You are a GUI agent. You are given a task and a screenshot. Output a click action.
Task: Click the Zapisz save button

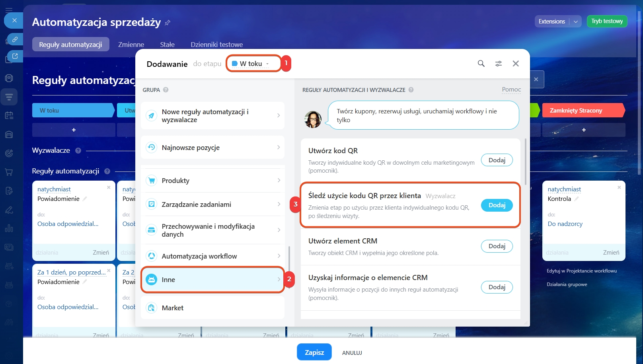click(x=314, y=352)
